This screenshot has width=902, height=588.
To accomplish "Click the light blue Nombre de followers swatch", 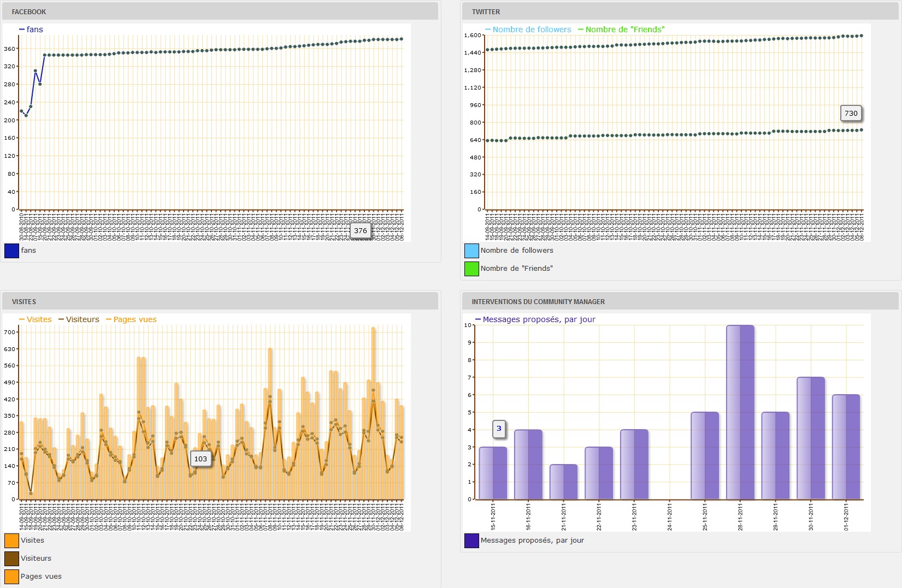I will pyautogui.click(x=471, y=251).
